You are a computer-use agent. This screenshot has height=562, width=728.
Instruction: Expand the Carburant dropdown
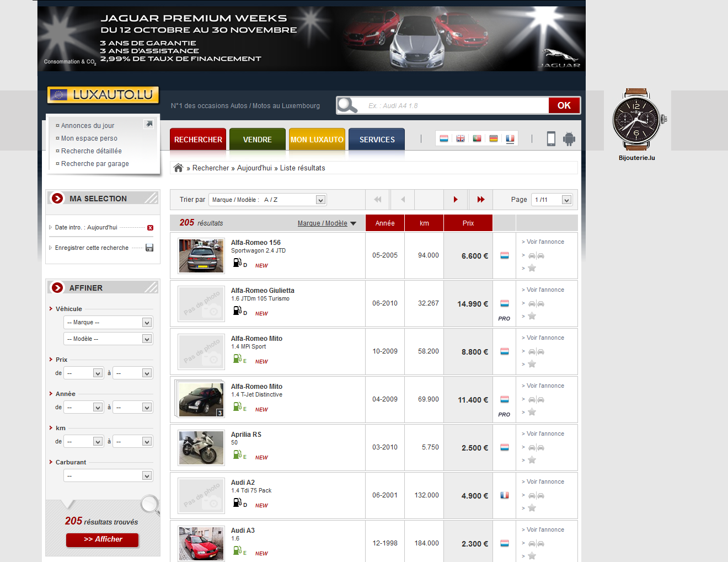(x=108, y=476)
